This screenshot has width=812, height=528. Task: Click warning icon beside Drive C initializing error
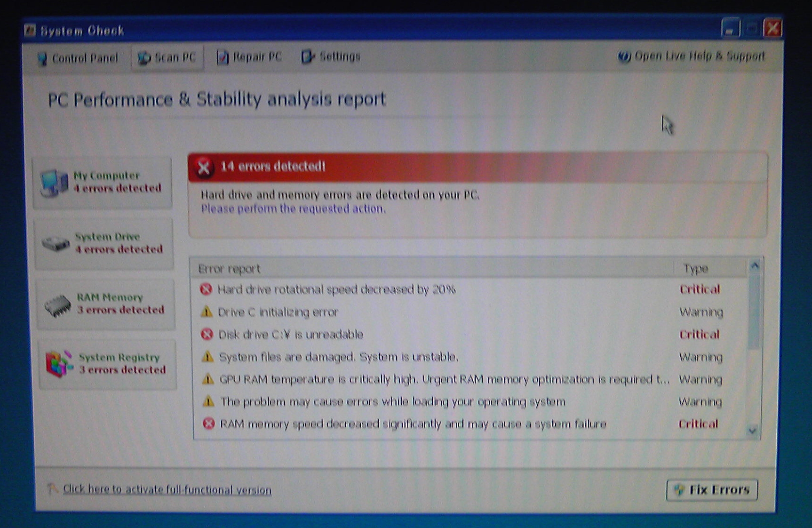[x=206, y=312]
